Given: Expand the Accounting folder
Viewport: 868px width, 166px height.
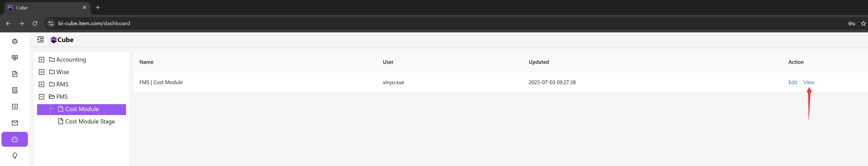Looking at the screenshot, I should coord(42,60).
